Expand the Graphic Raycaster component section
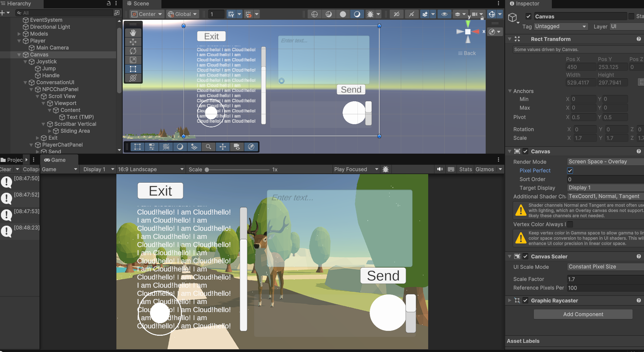The width and height of the screenshot is (644, 352). 510,300
